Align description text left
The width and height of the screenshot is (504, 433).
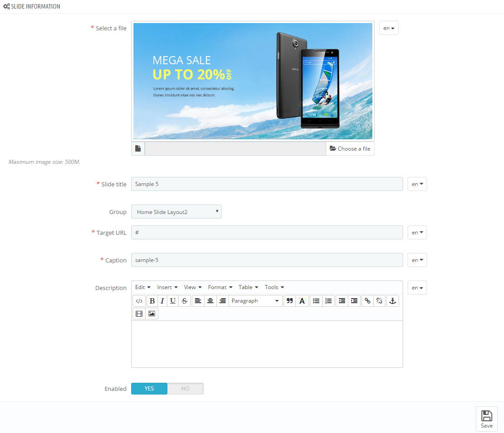[198, 301]
